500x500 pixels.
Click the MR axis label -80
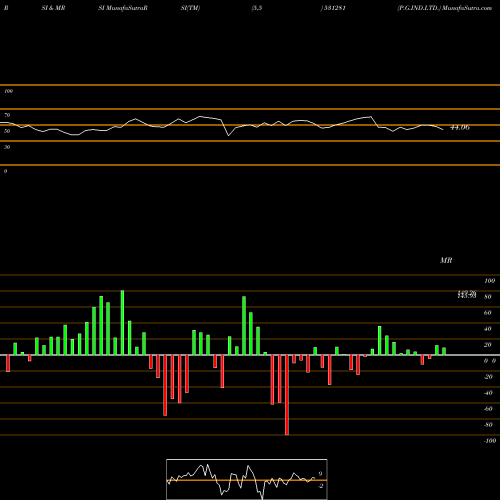[488, 425]
